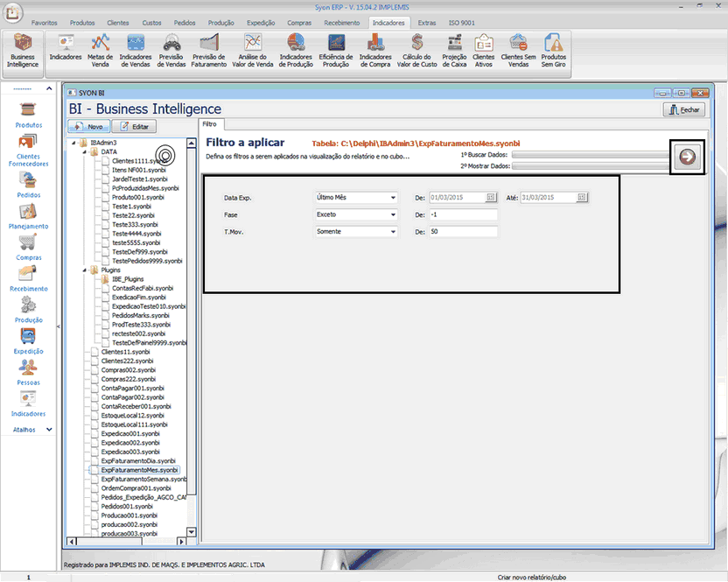The height and width of the screenshot is (582, 728).
Task: Click the Fechar button
Action: (685, 110)
